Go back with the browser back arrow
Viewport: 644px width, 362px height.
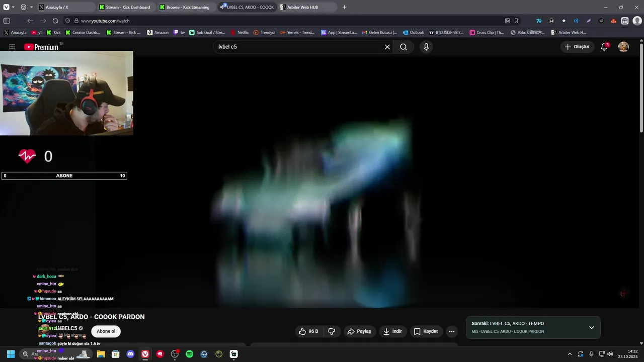click(x=30, y=21)
